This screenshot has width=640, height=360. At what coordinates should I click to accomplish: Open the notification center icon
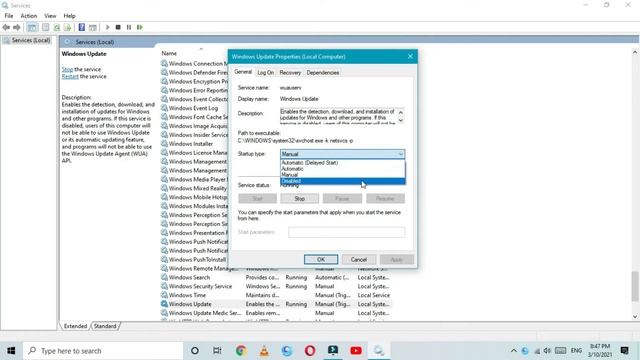tap(624, 351)
